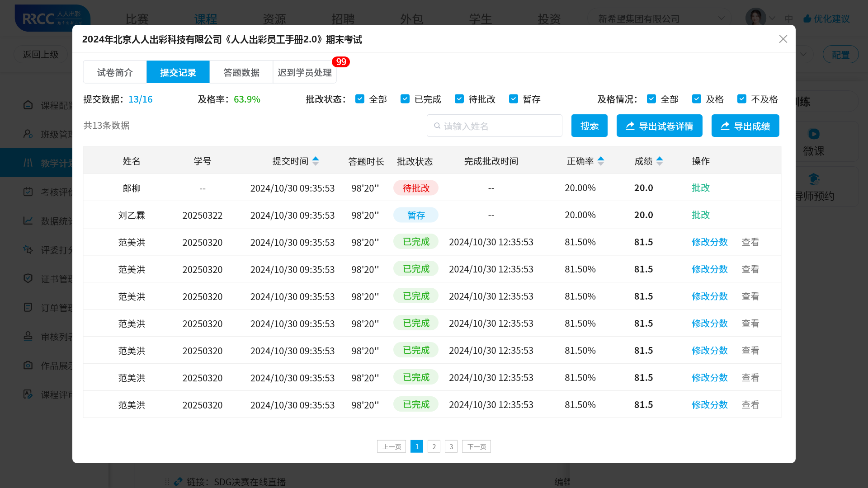The width and height of the screenshot is (868, 488).
Task: Click 批改 for 刘乙霖
Action: (701, 215)
